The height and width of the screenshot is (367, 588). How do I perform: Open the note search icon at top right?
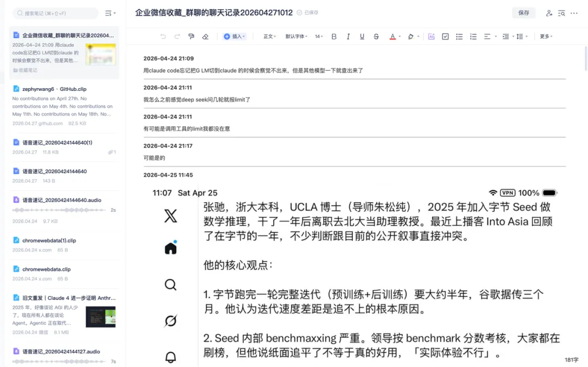coord(561,13)
